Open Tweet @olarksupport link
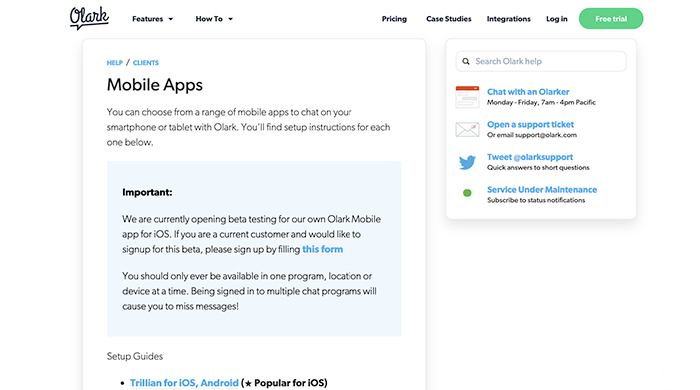Viewport: 700px width, 390px height. point(529,157)
